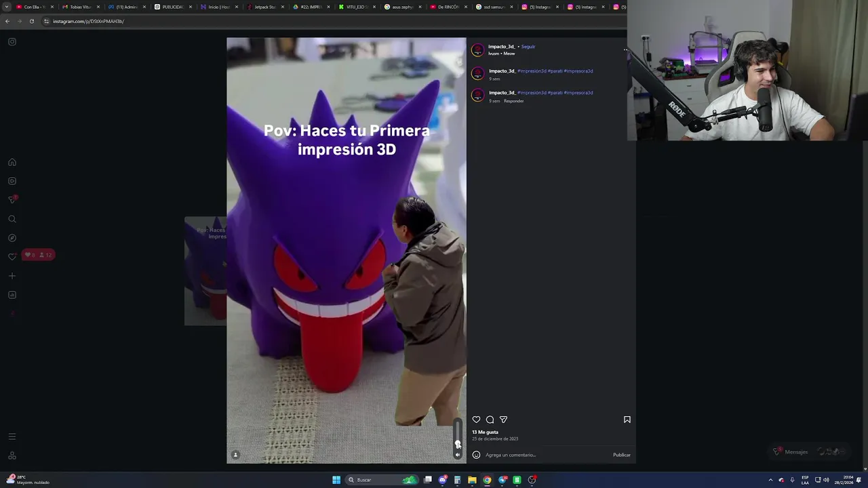Switch to the 'ssd samsung' Google tab
868x488 pixels.
[494, 7]
